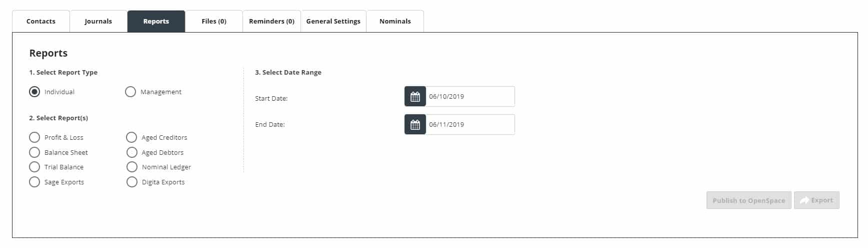This screenshot has height=248, width=868.
Task: Open the Start Date calendar picker icon
Action: point(415,97)
